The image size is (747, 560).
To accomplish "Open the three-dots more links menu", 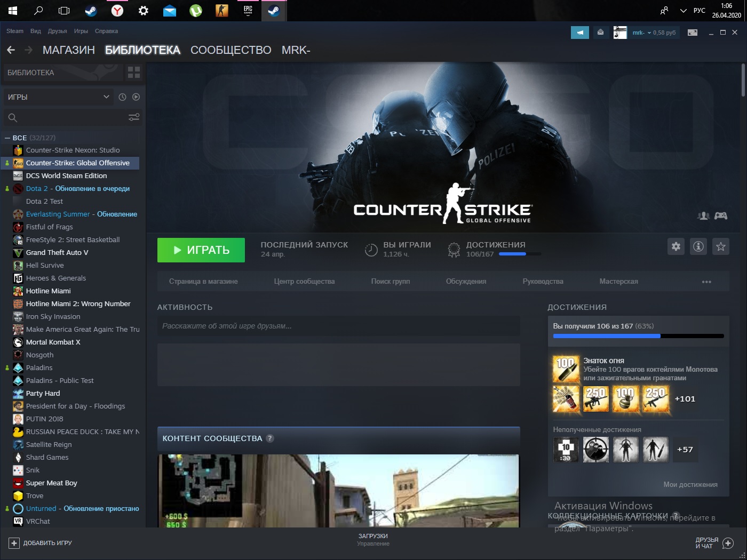I will [x=706, y=282].
